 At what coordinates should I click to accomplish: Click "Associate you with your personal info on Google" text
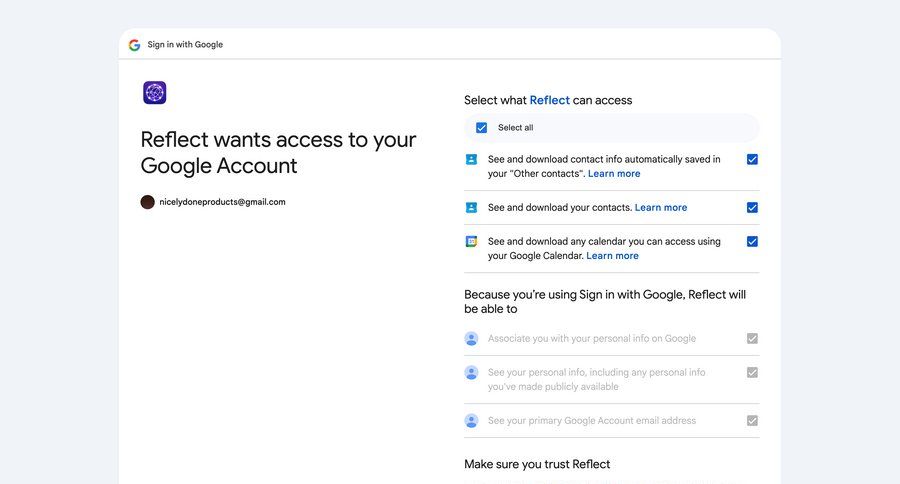click(592, 339)
